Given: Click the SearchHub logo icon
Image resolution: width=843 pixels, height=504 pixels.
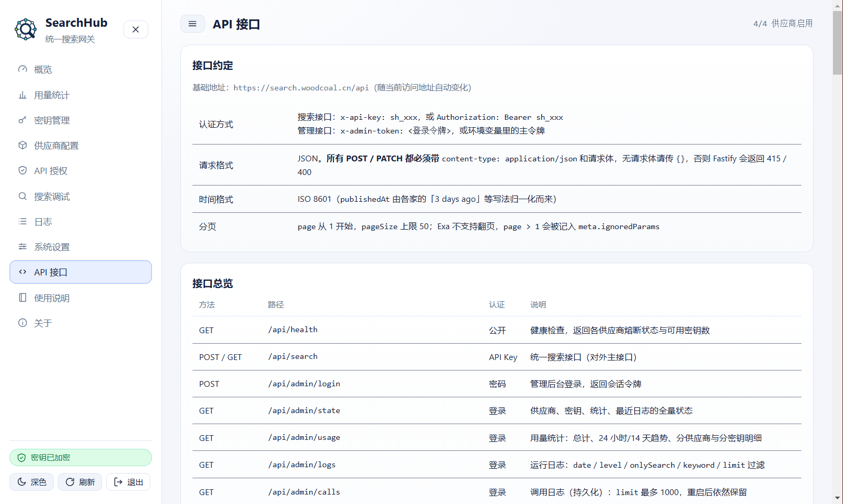Looking at the screenshot, I should click(25, 29).
